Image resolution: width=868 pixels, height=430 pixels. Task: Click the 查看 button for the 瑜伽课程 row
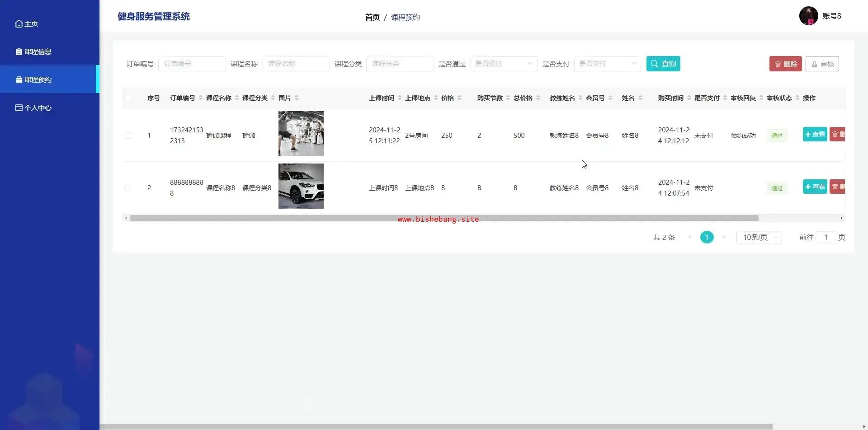(x=815, y=134)
